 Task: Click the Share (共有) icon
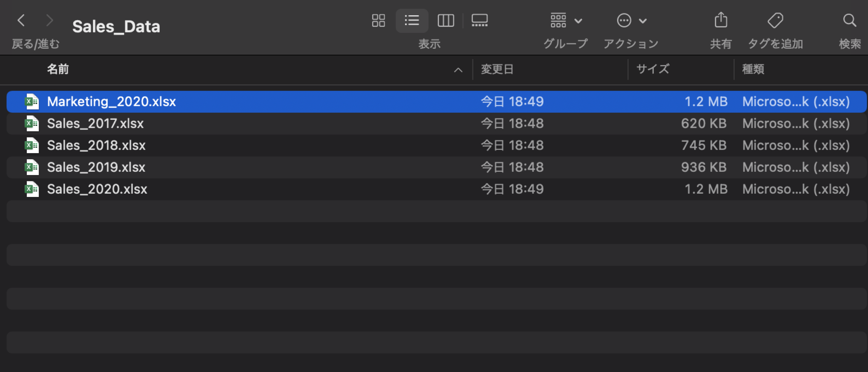[x=721, y=20]
